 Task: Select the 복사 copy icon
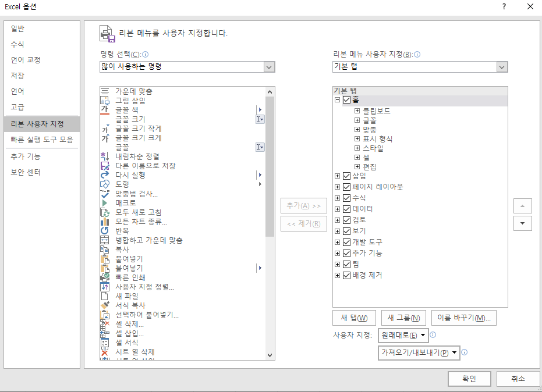click(105, 250)
